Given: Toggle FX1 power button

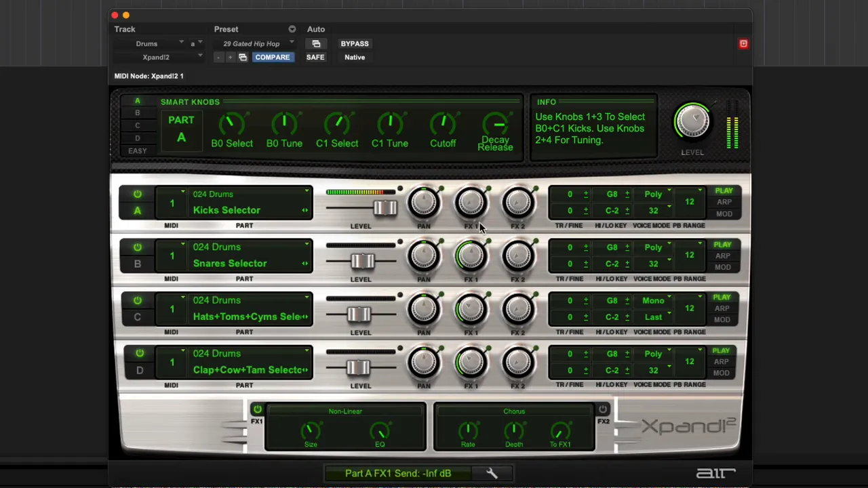Looking at the screenshot, I should click(x=257, y=409).
